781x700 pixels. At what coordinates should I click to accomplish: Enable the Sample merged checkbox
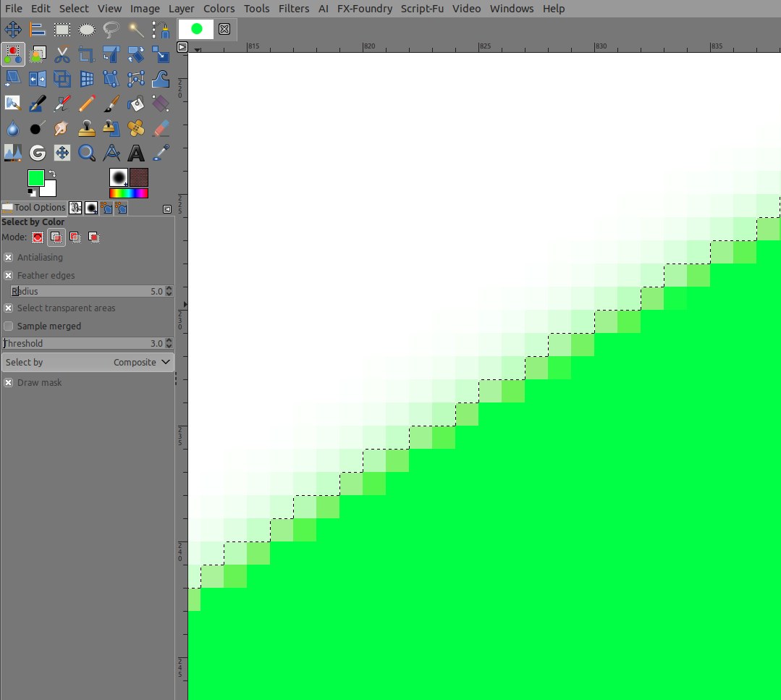(x=9, y=326)
